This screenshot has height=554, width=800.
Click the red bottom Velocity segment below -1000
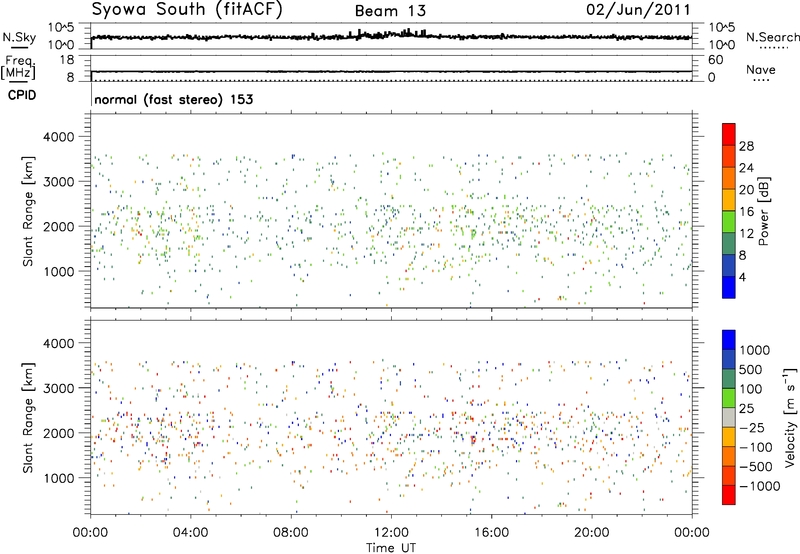point(729,495)
